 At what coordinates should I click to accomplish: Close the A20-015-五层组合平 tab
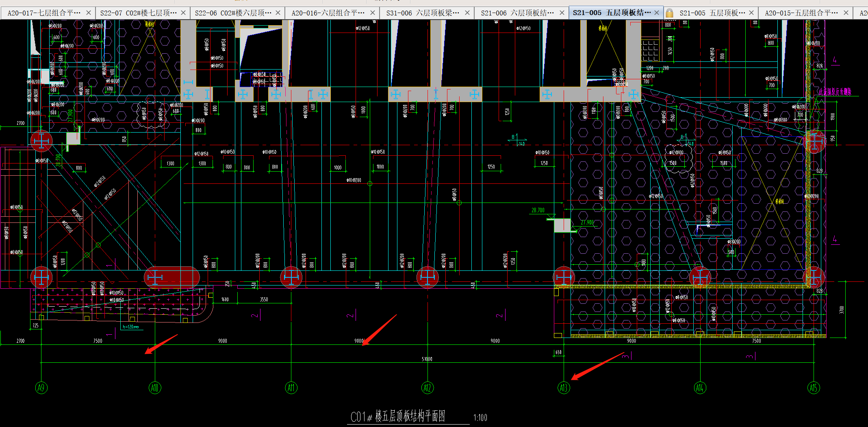pyautogui.click(x=846, y=13)
